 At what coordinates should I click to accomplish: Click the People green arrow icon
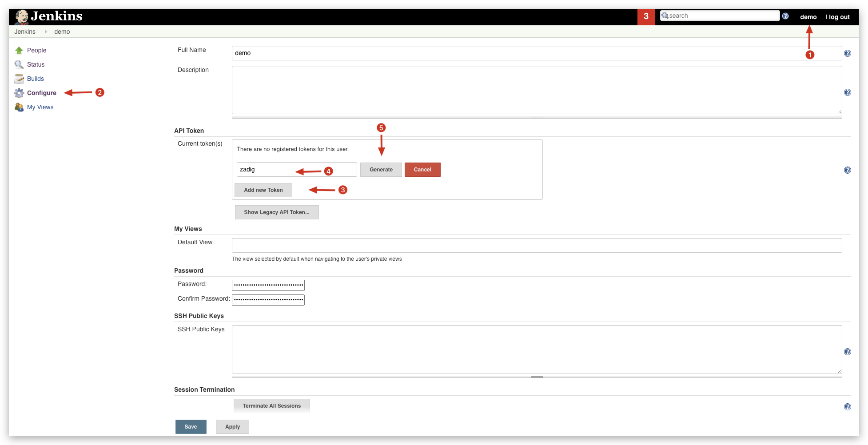pyautogui.click(x=19, y=50)
